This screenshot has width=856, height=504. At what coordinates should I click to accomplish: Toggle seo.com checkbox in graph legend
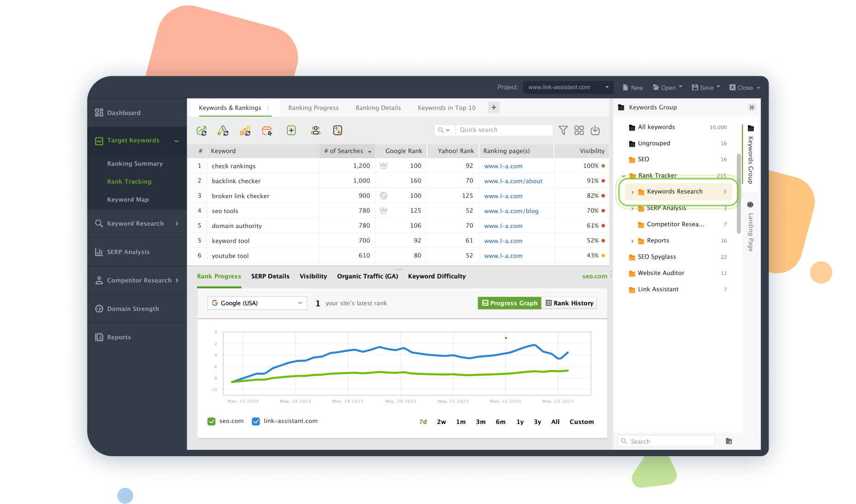tap(212, 422)
